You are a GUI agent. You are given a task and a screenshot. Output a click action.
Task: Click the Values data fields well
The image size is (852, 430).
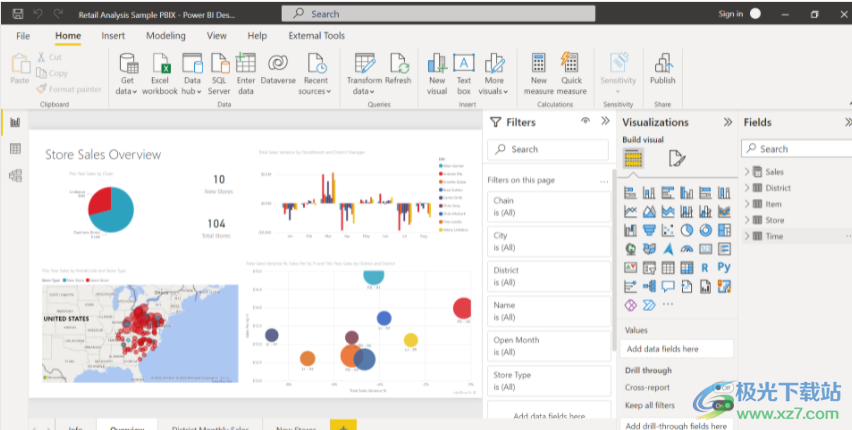pos(676,349)
